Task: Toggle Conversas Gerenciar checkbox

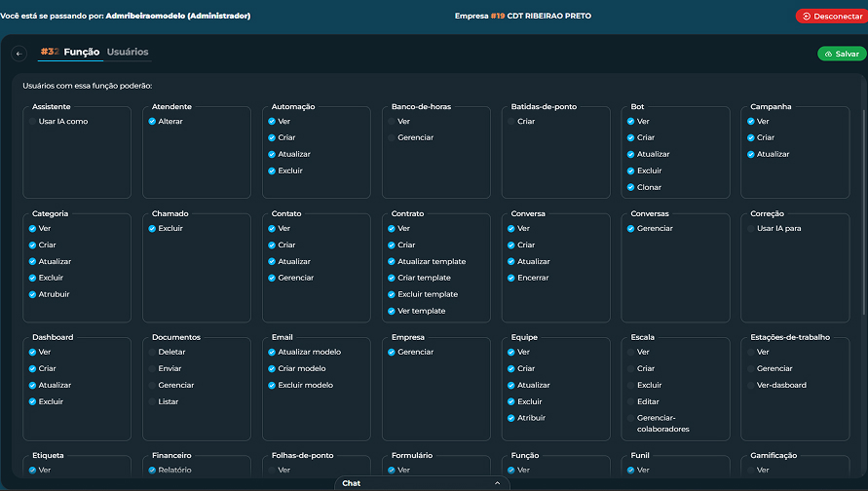Action: click(x=630, y=229)
